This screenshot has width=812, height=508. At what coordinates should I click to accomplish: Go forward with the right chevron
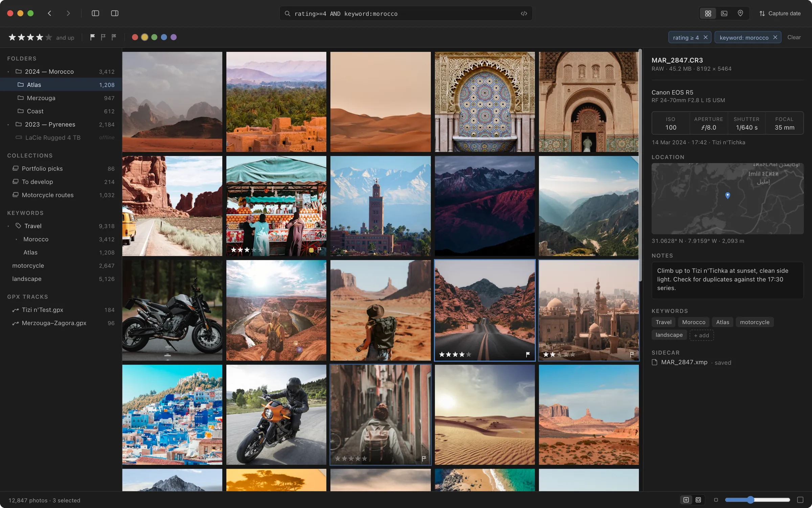click(68, 13)
